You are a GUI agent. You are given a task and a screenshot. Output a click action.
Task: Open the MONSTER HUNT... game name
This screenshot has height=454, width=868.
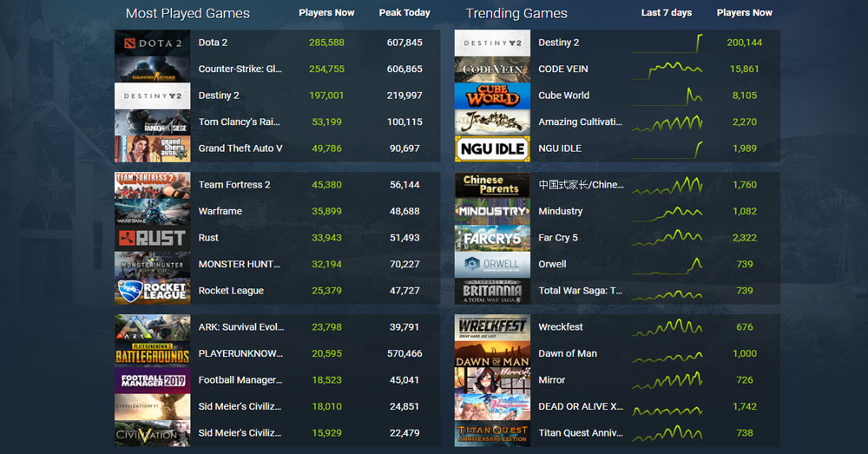coord(240,265)
